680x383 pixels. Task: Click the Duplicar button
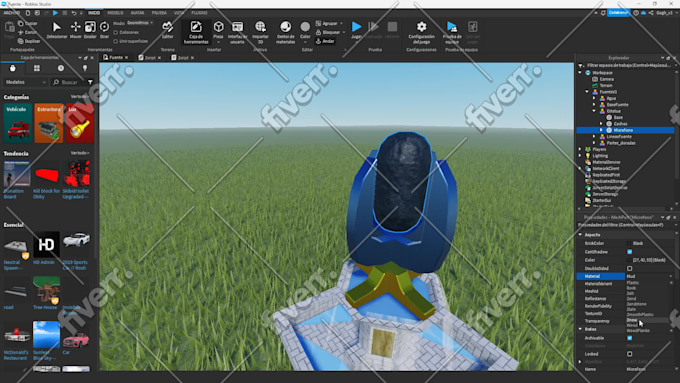[29, 41]
